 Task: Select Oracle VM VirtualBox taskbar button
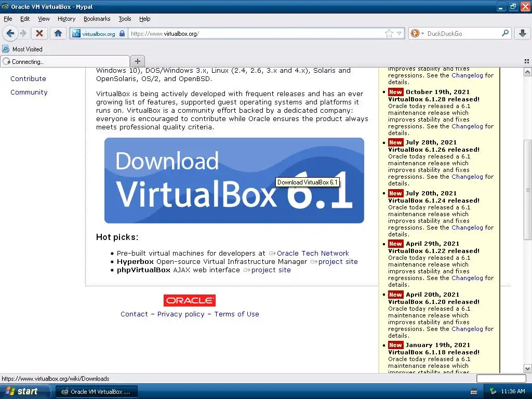[96, 392]
